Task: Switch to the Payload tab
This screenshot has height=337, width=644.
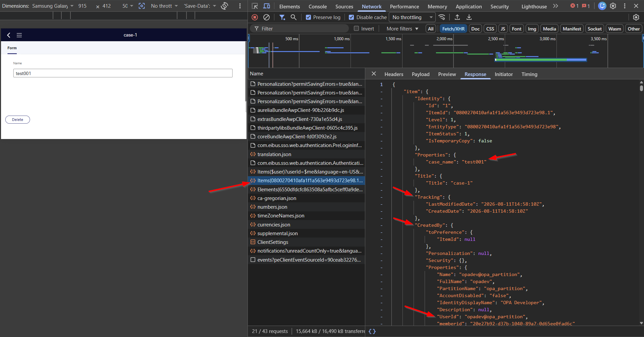Action: [421, 74]
